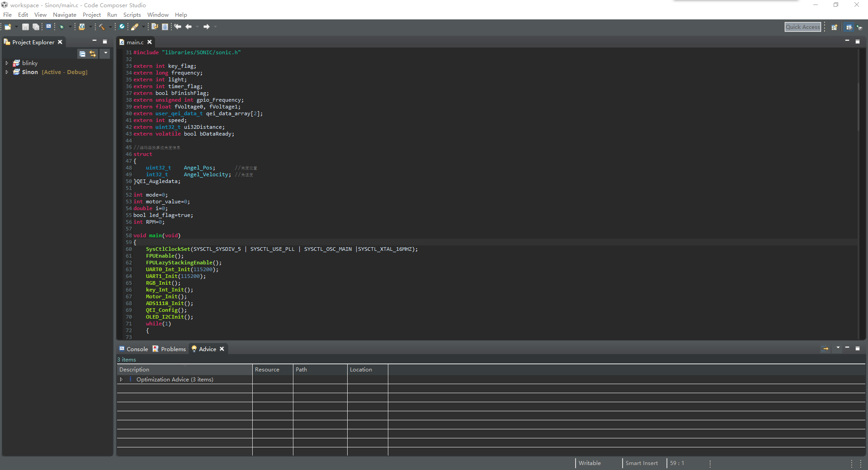Close the Advice tab

[x=222, y=349]
